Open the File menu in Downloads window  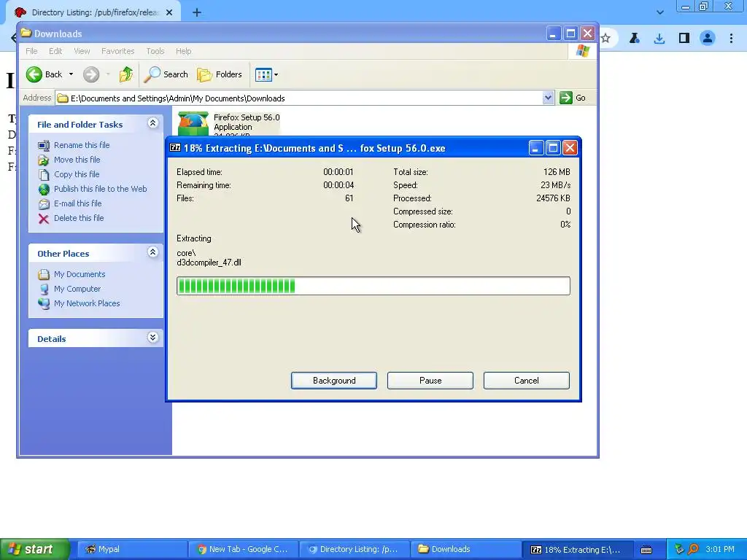tap(31, 51)
